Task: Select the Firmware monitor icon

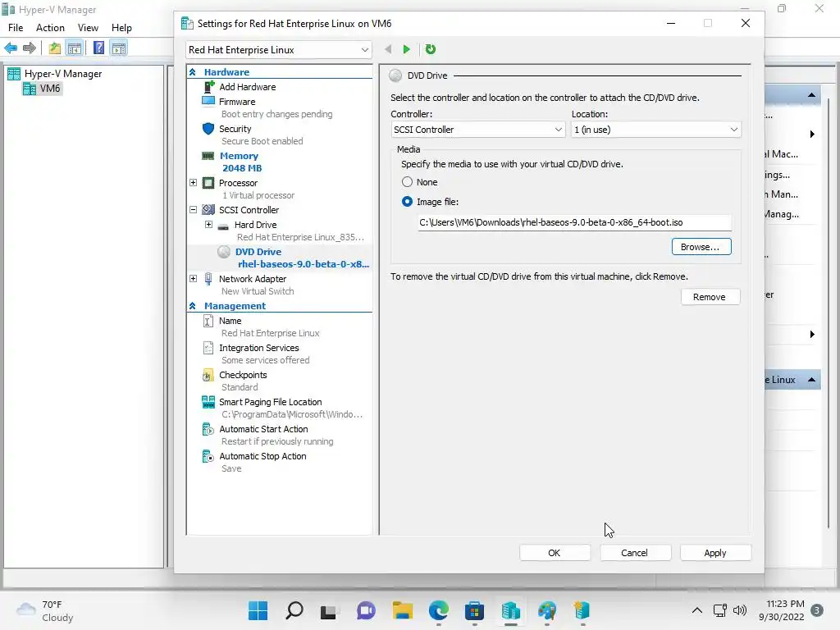Action: pyautogui.click(x=208, y=101)
